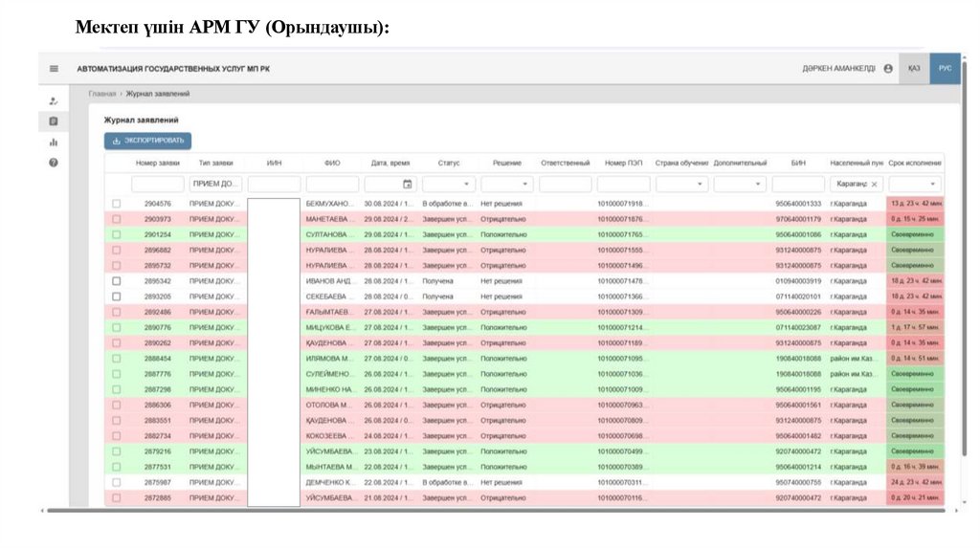Click the right arrow of horizontal scrollbar
The image size is (980, 549).
coord(956,511)
